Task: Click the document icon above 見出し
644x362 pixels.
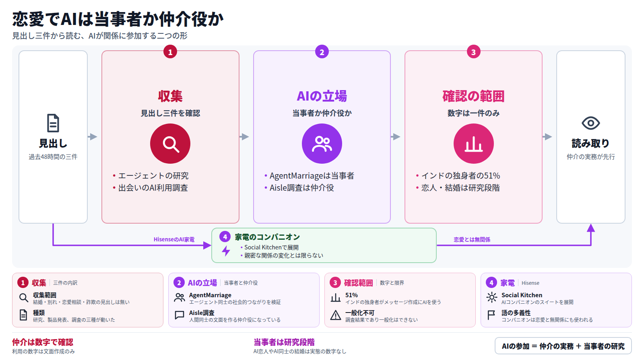Action: [53, 123]
